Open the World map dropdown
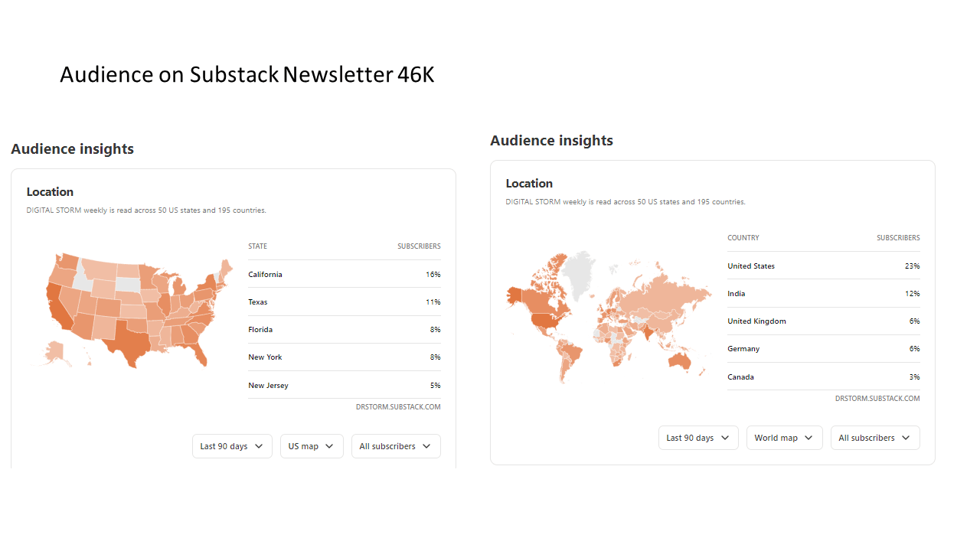 click(785, 438)
